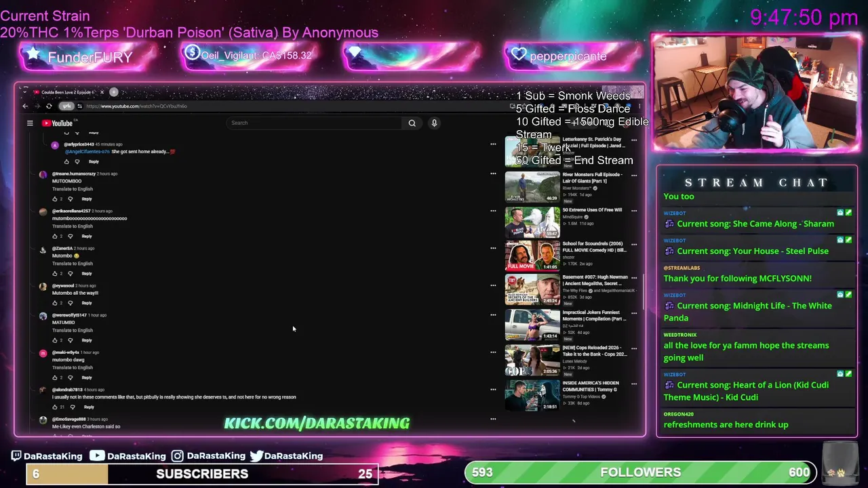
Task: Dislike the @arlyprice3443 reply
Action: [x=77, y=161]
